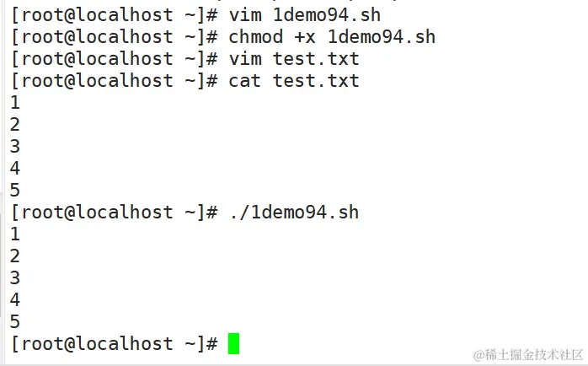Pick number 4 in cat test.txt output
The height and width of the screenshot is (366, 588).
(x=15, y=169)
